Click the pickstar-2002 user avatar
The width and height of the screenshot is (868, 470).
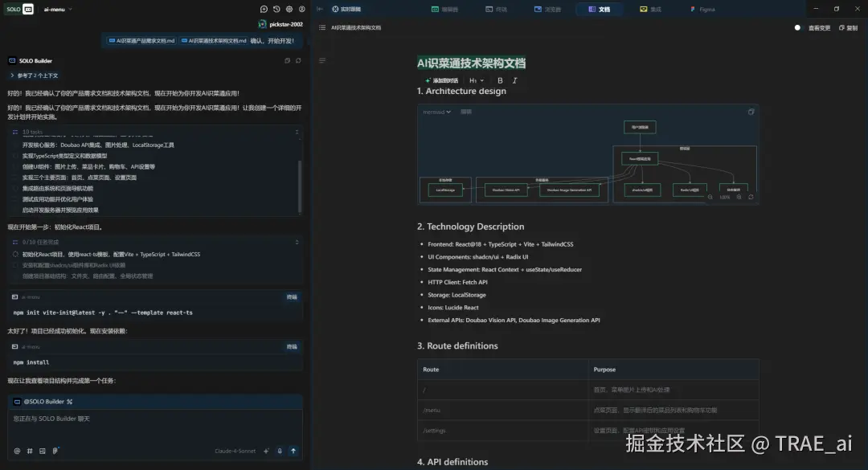click(x=262, y=24)
